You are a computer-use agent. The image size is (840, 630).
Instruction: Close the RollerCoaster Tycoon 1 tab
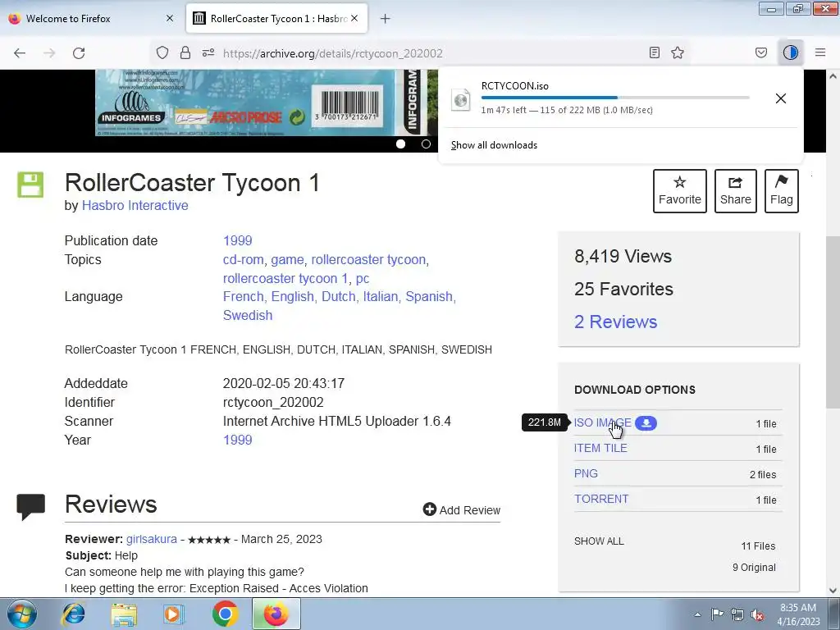click(354, 19)
